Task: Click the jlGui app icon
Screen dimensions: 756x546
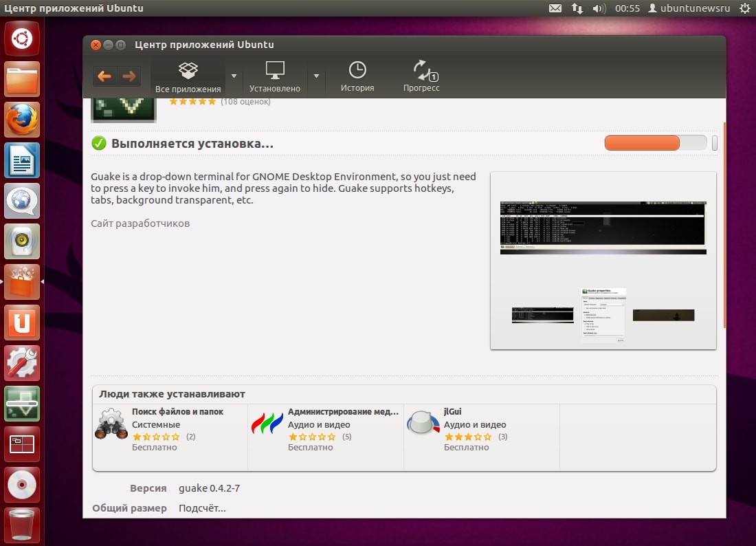Action: pos(423,423)
